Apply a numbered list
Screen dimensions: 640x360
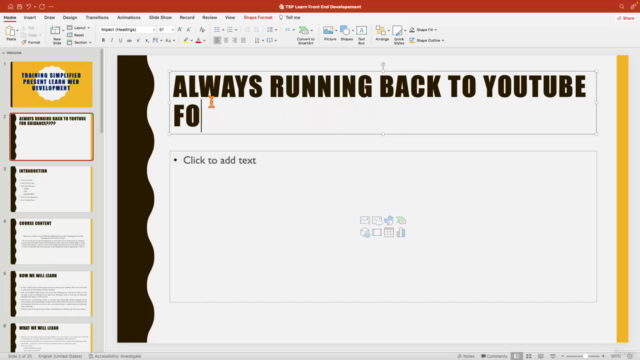coord(230,30)
